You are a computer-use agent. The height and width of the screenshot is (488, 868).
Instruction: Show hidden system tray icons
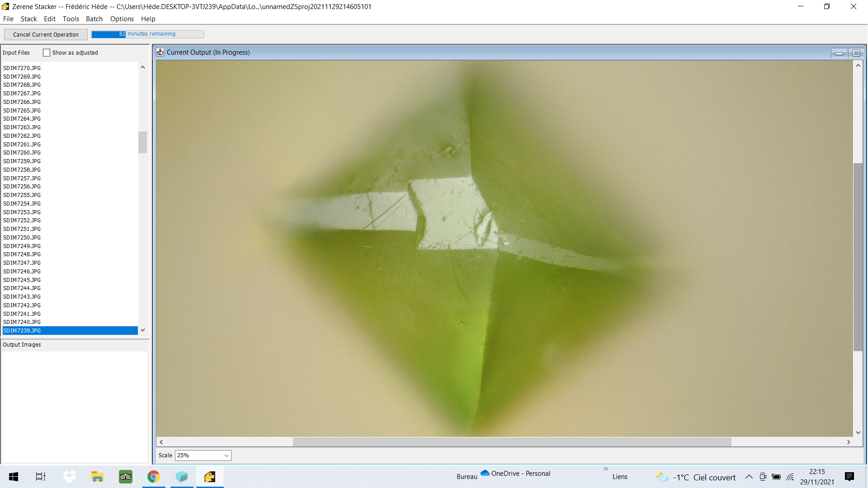tap(749, 477)
